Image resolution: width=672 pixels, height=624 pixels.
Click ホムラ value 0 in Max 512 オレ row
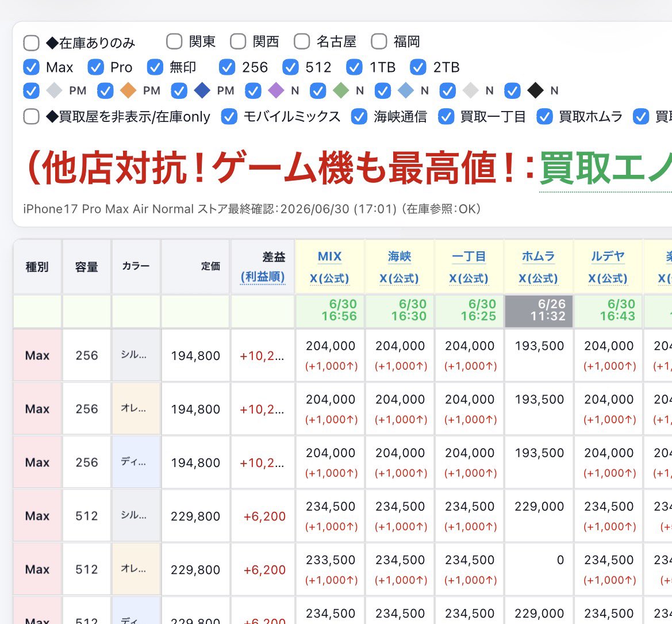pyautogui.click(x=560, y=560)
